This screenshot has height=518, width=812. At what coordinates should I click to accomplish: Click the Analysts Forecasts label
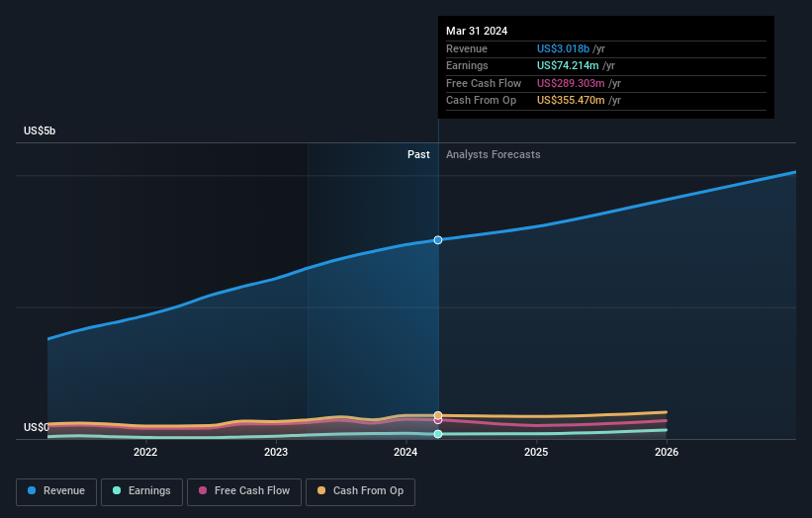coord(493,155)
